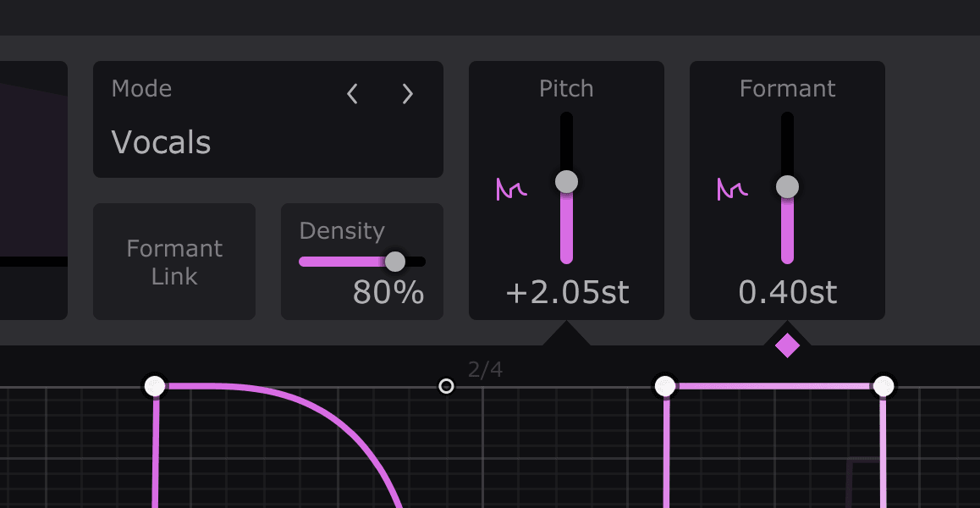The image size is (980, 508).
Task: Click the Pitch slider handle
Action: [566, 181]
